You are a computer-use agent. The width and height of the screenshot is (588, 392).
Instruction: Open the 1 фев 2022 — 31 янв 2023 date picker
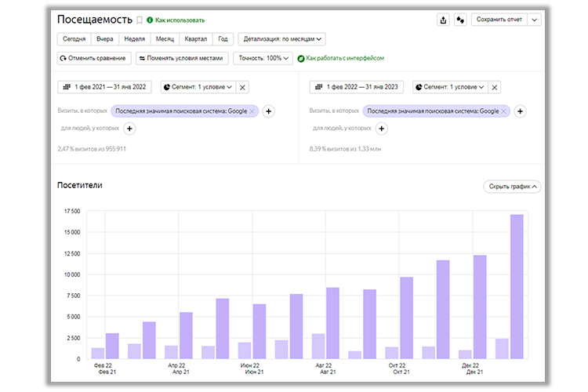click(357, 87)
